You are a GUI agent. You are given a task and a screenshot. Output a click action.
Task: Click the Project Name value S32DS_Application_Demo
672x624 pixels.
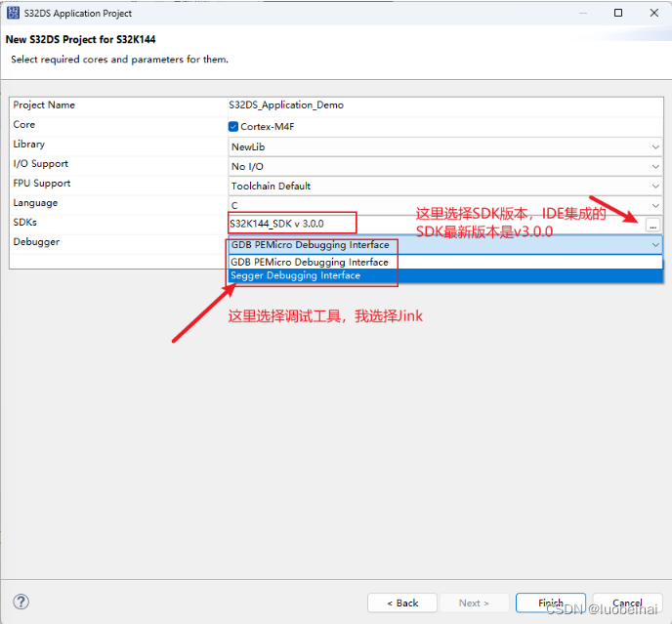[286, 105]
